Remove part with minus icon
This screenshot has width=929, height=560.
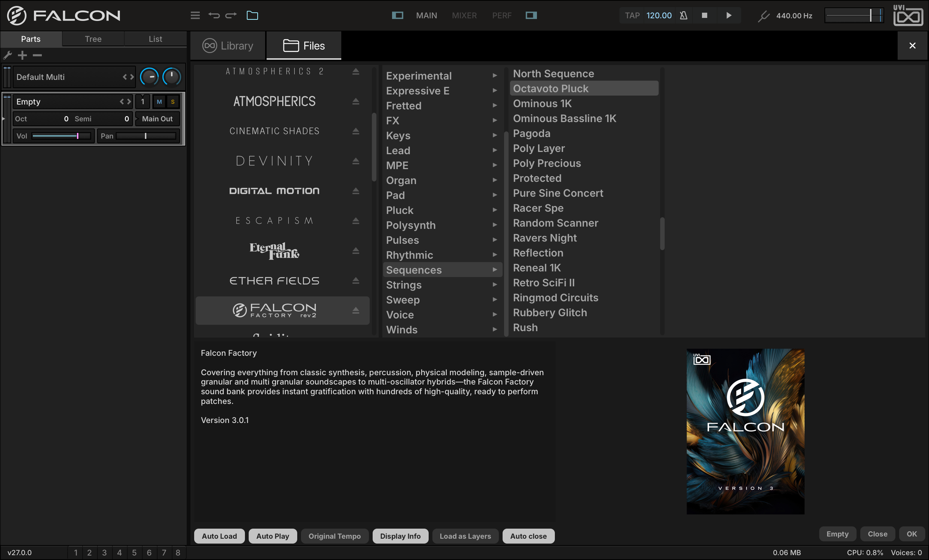37,55
